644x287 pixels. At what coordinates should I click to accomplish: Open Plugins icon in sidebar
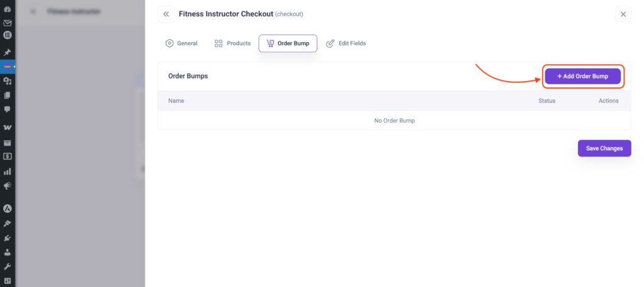click(8, 238)
